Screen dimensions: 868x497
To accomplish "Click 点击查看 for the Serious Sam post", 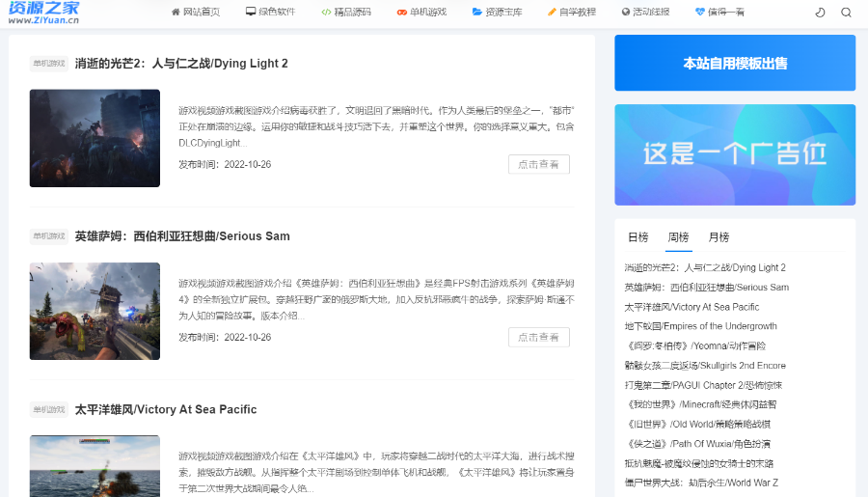I will pyautogui.click(x=538, y=337).
